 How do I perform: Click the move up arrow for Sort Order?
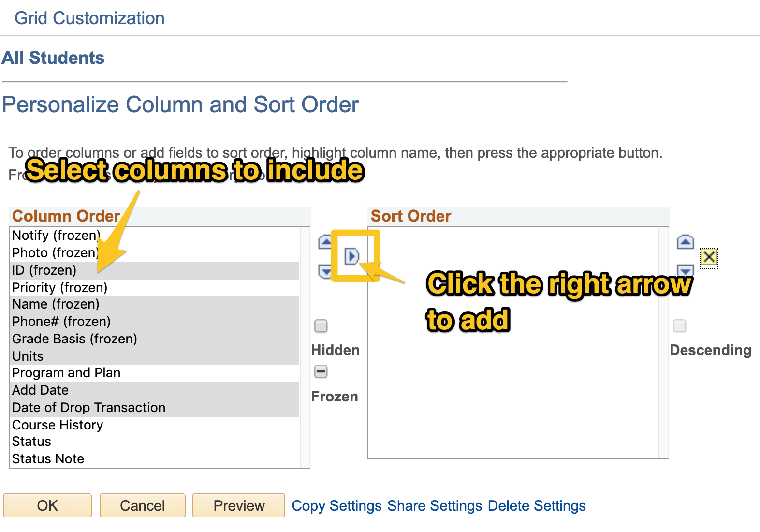click(x=685, y=241)
